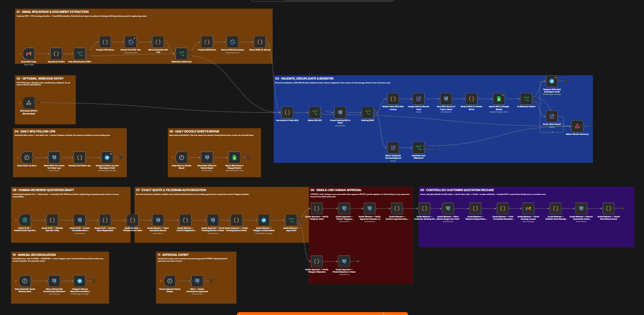Image resolution: width=644 pixels, height=315 pixels.
Task: Select the 11 Approval Expiry sticky title
Action: pyautogui.click(x=172, y=255)
